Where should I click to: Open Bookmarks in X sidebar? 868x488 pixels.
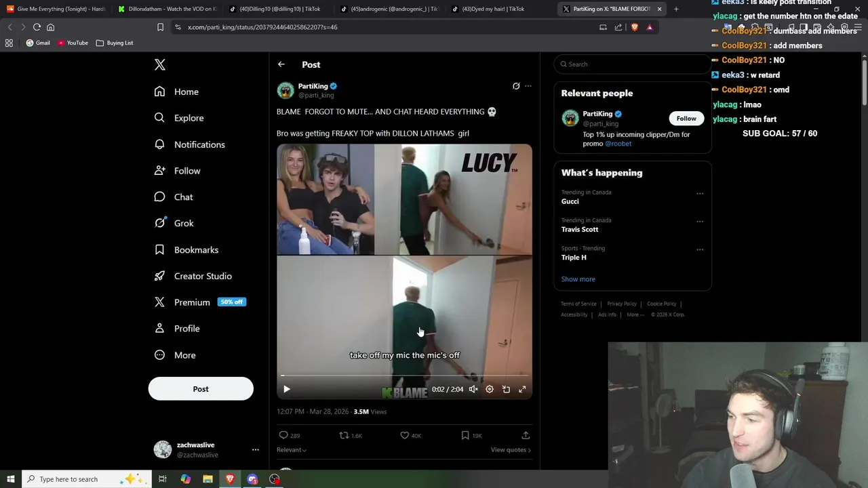[186, 249]
